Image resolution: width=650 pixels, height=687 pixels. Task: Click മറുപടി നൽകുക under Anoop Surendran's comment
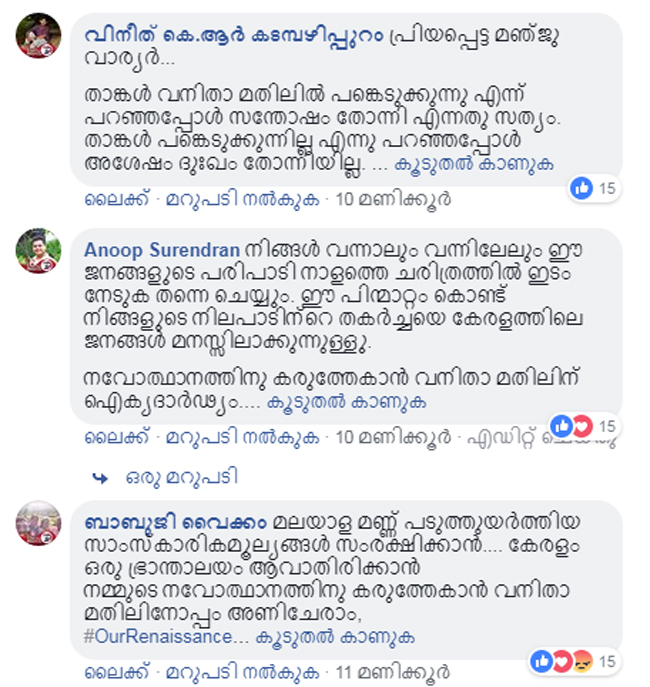pyautogui.click(x=242, y=437)
